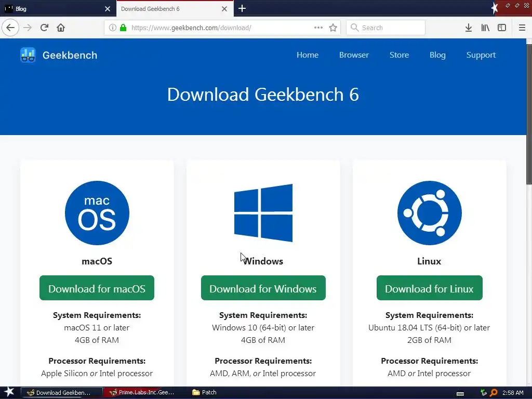The image size is (532, 399).
Task: Open the Library bookmarks icon
Action: [485, 28]
